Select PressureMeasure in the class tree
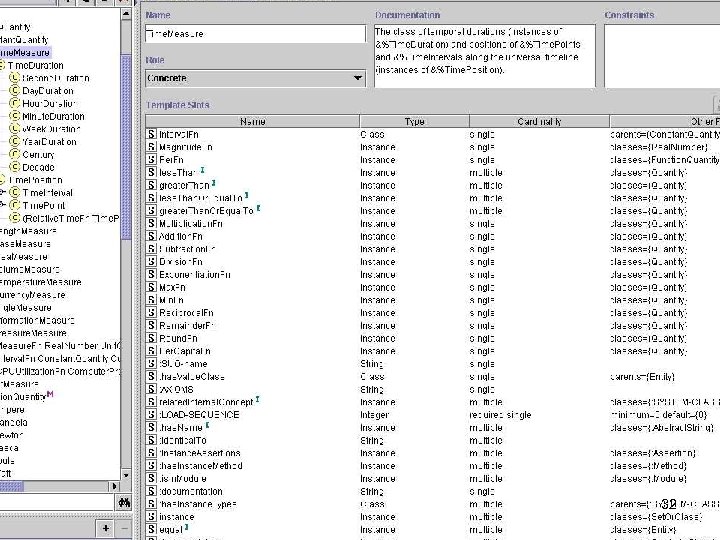 point(33,333)
